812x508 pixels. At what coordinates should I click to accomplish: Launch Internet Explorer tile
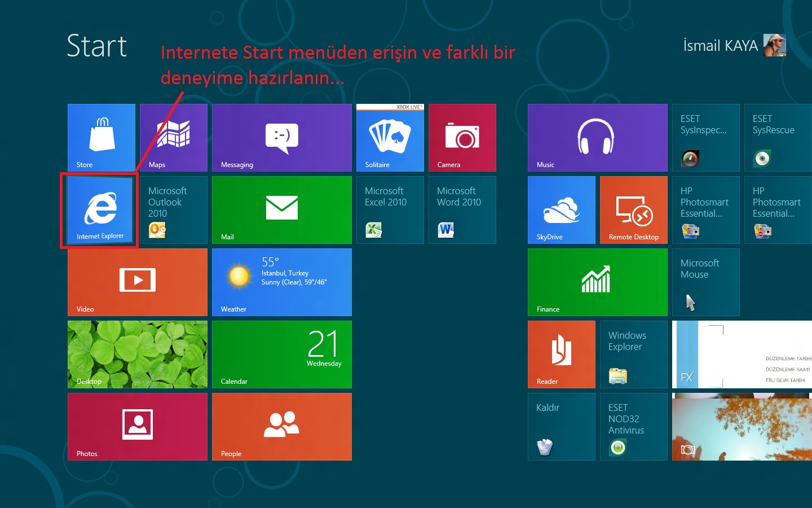coord(100,210)
